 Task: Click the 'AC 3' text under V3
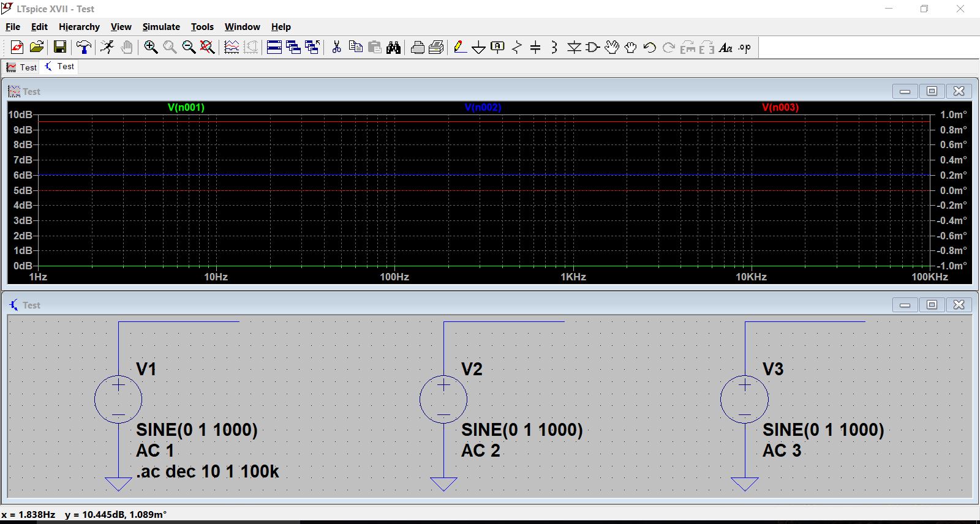tap(782, 451)
